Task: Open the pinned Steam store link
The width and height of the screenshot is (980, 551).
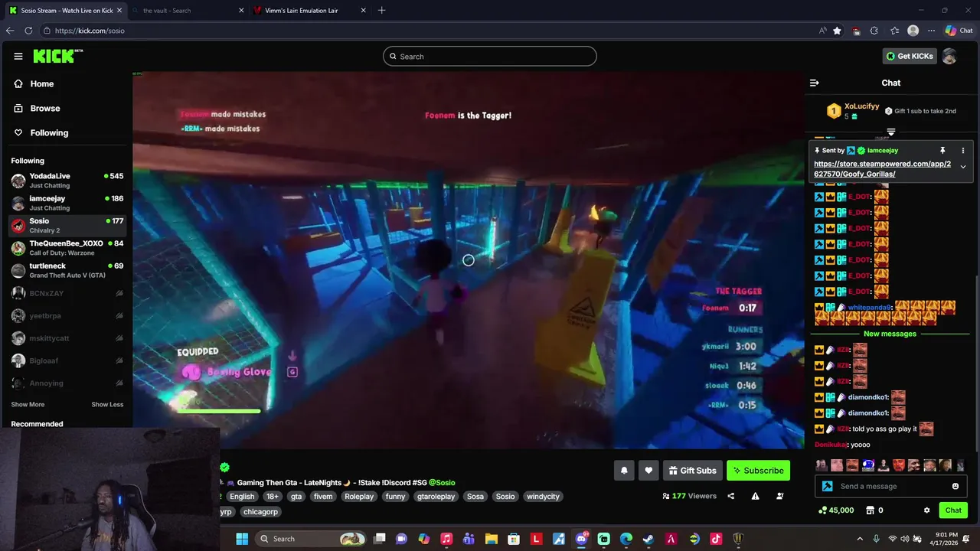Action: tap(882, 169)
